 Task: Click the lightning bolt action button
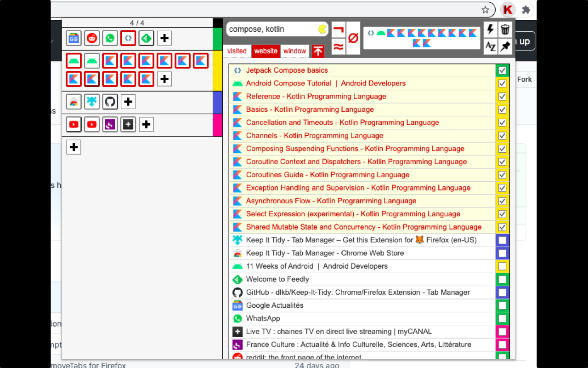(x=491, y=29)
